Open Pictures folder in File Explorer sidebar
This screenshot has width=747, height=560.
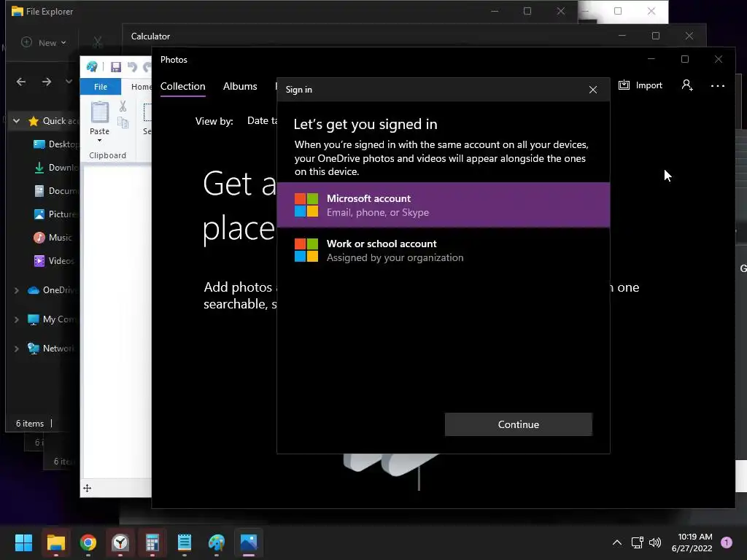[x=55, y=214]
